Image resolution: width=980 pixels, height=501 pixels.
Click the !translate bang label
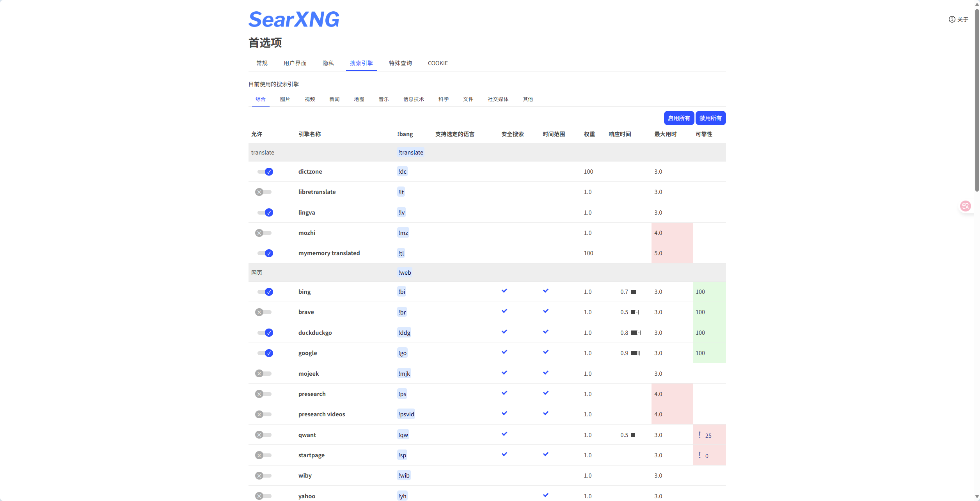coord(410,153)
